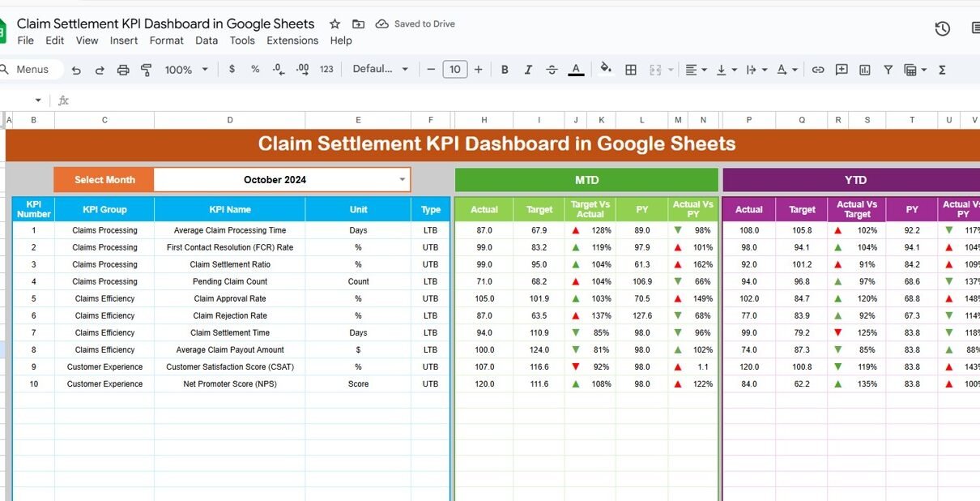Select the Paint format tool
This screenshot has width=980, height=501.
(x=147, y=70)
